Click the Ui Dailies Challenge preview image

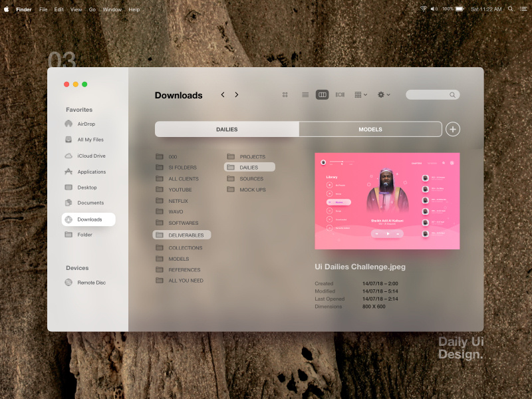(387, 201)
